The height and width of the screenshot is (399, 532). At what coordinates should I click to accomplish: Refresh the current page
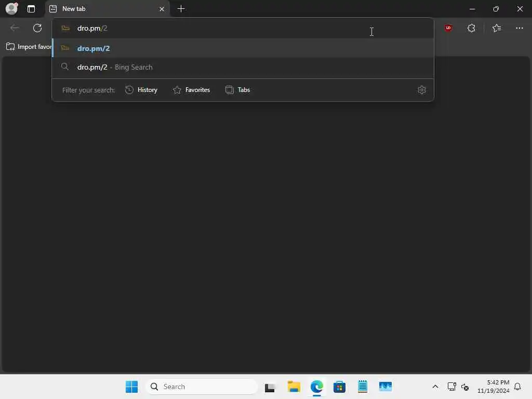[x=37, y=28]
